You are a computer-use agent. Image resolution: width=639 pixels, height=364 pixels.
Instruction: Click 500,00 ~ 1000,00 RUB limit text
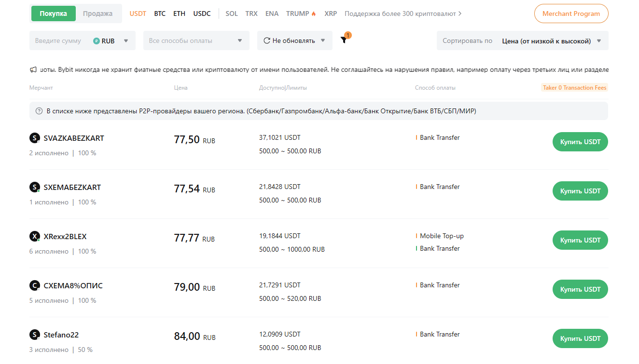pyautogui.click(x=292, y=250)
